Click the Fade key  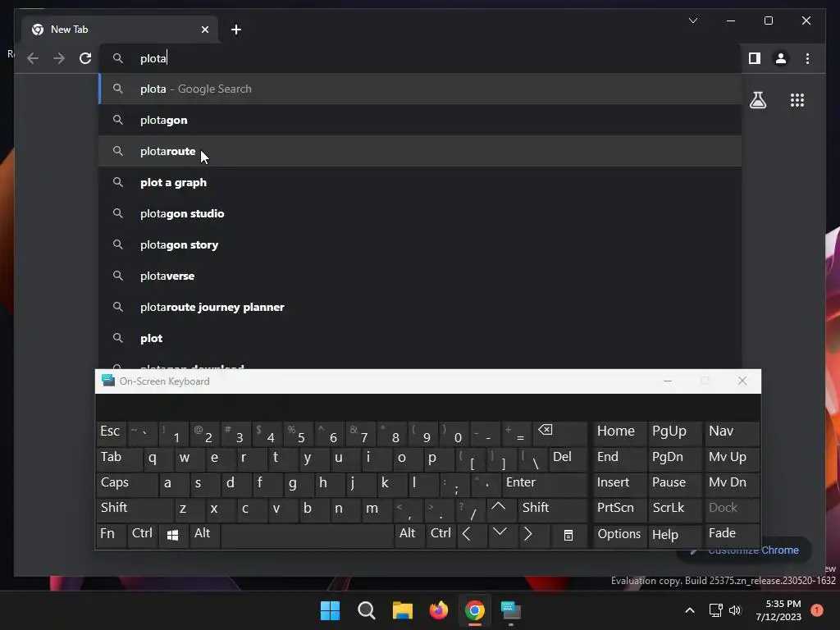click(731, 535)
